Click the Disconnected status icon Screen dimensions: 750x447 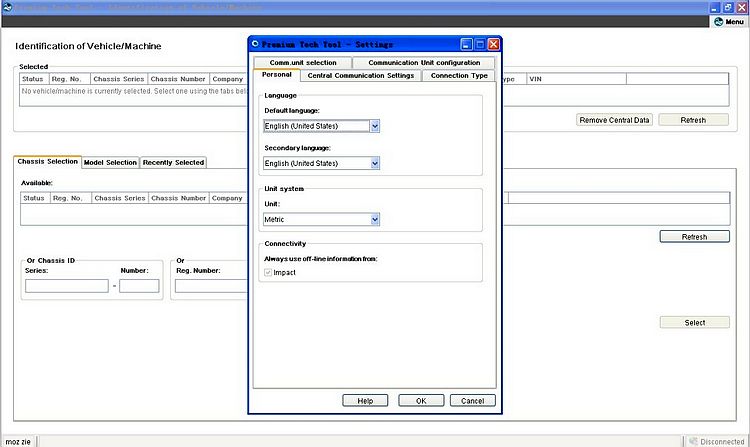coord(693,441)
